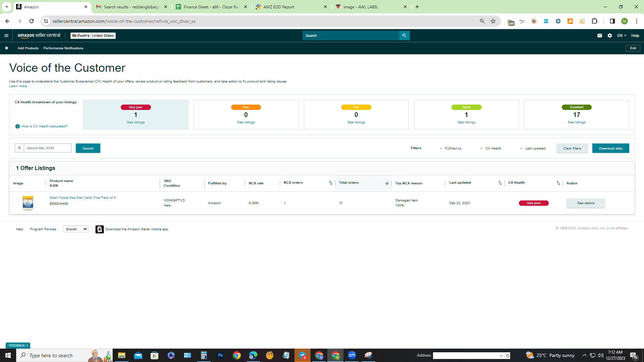See listings under the Fair card
The image size is (644, 362).
pyautogui.click(x=356, y=122)
